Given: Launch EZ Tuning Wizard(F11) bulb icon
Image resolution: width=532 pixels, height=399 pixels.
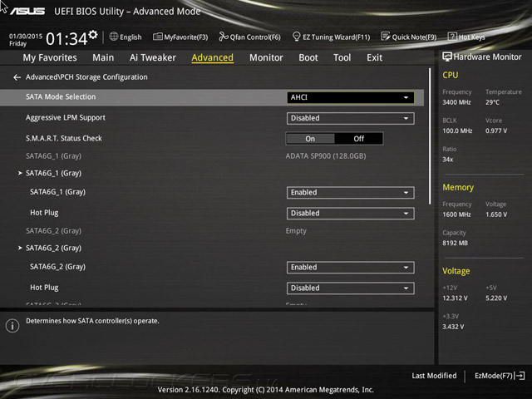Looking at the screenshot, I should pos(296,37).
